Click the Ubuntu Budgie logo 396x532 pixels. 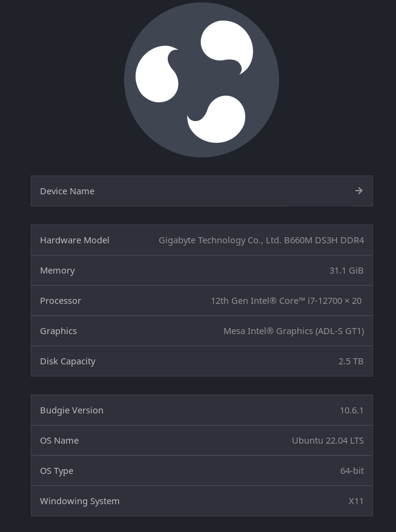201,80
